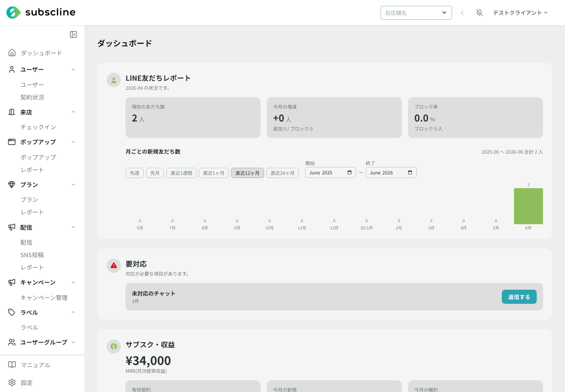Click the subscline logo
Image resolution: width=565 pixels, height=392 pixels.
(41, 13)
